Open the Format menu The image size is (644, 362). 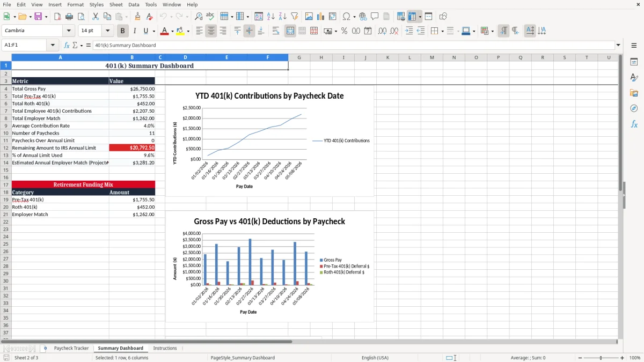coord(75,4)
